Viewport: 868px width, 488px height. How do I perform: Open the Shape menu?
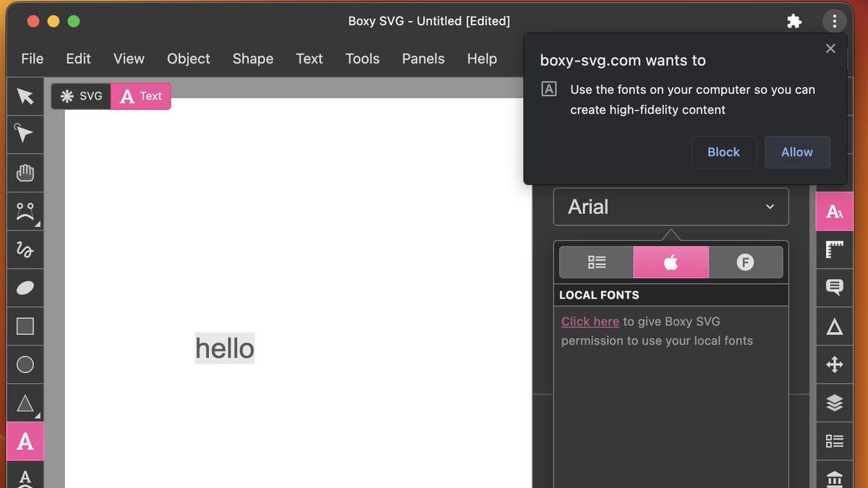click(x=253, y=59)
